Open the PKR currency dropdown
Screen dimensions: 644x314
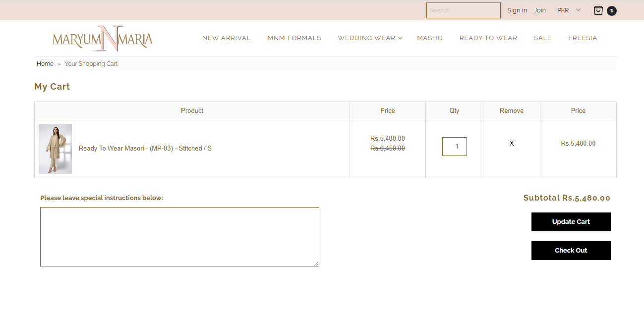569,10
